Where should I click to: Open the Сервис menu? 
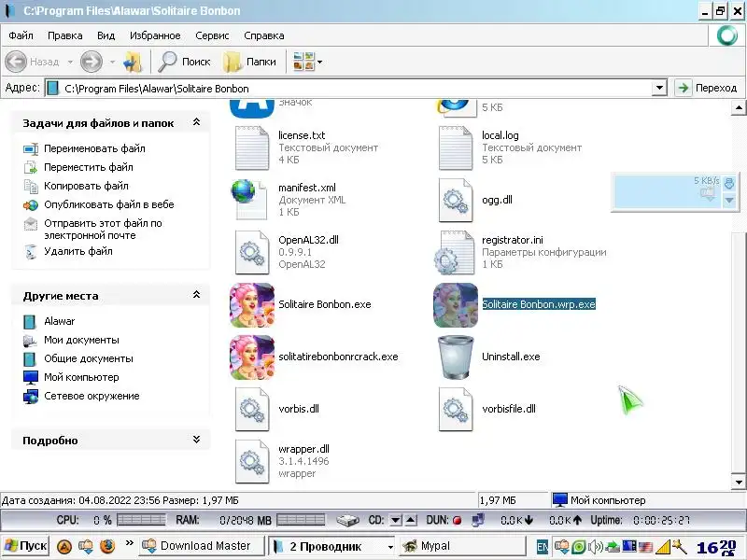212,35
